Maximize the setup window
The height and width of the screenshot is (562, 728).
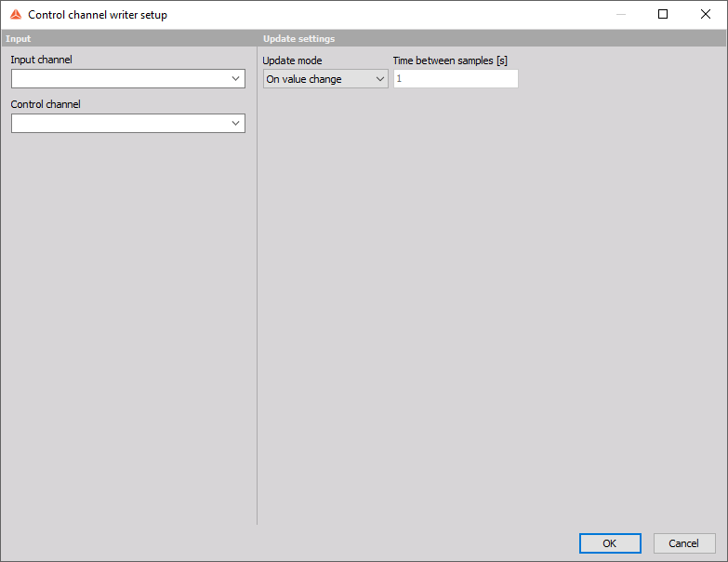point(663,14)
